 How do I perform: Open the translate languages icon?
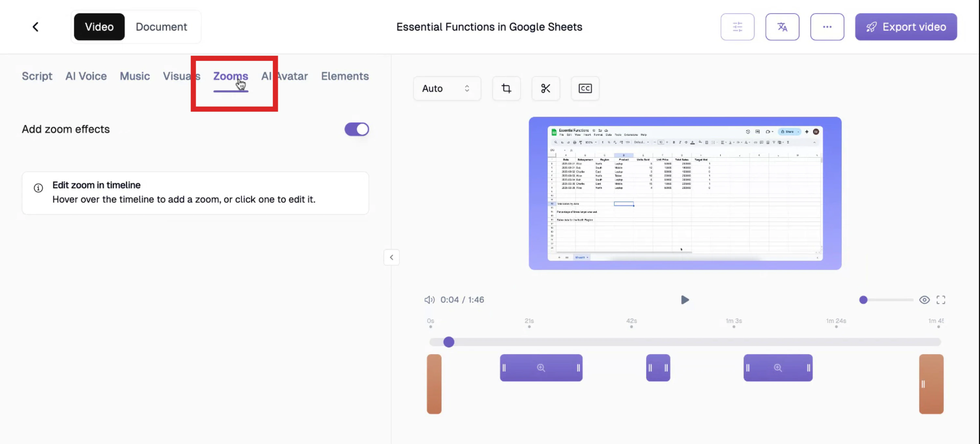tap(782, 27)
